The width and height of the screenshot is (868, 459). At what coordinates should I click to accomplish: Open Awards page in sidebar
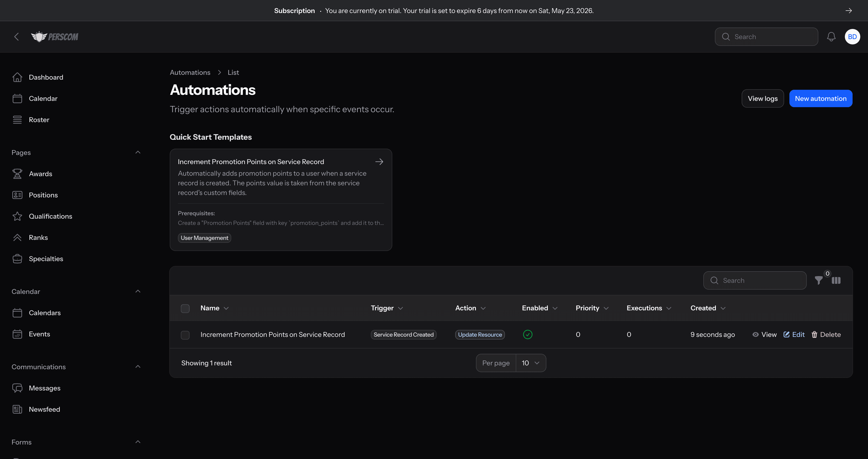[x=41, y=174]
